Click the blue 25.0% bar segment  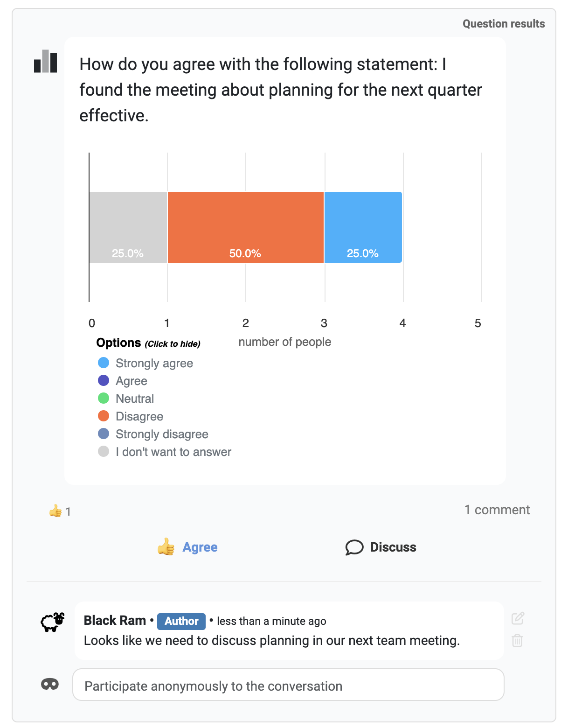click(363, 227)
